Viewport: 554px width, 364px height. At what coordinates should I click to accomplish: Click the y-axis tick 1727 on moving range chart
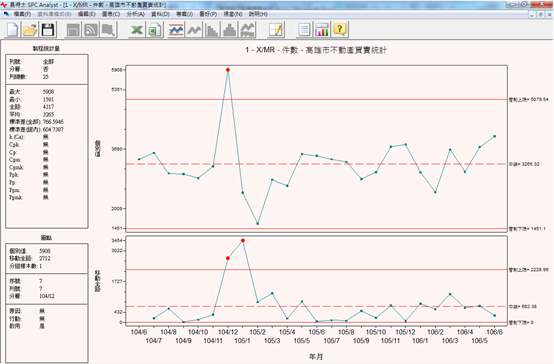(x=117, y=282)
